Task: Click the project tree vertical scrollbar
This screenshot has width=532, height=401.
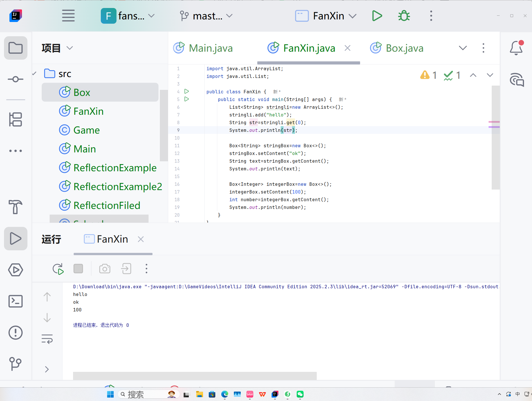Action: [x=164, y=126]
